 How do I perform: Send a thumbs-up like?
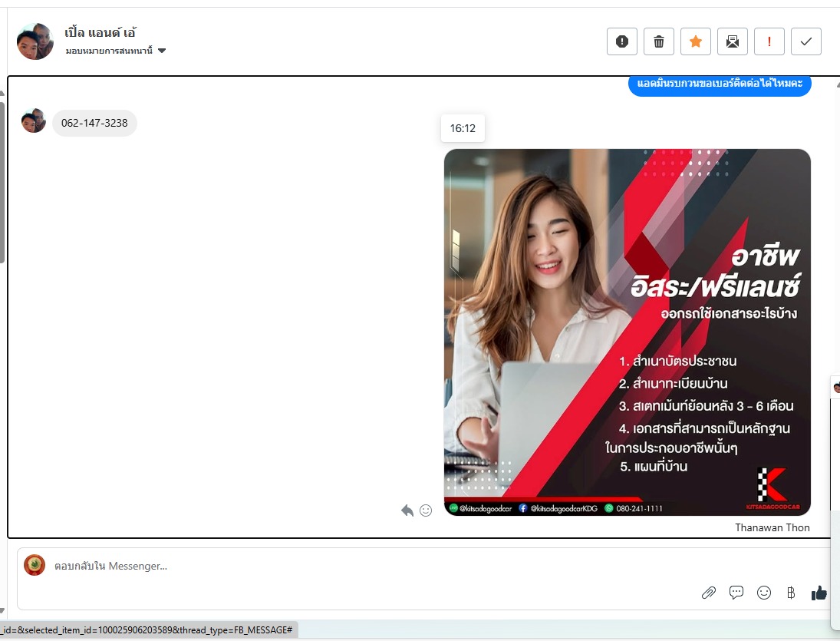tap(819, 592)
